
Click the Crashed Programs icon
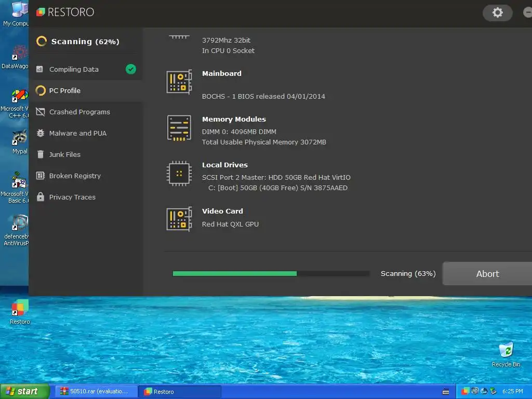41,112
